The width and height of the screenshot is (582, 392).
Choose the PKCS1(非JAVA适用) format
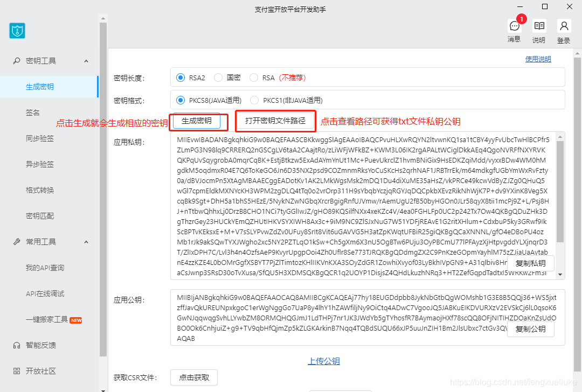click(254, 100)
